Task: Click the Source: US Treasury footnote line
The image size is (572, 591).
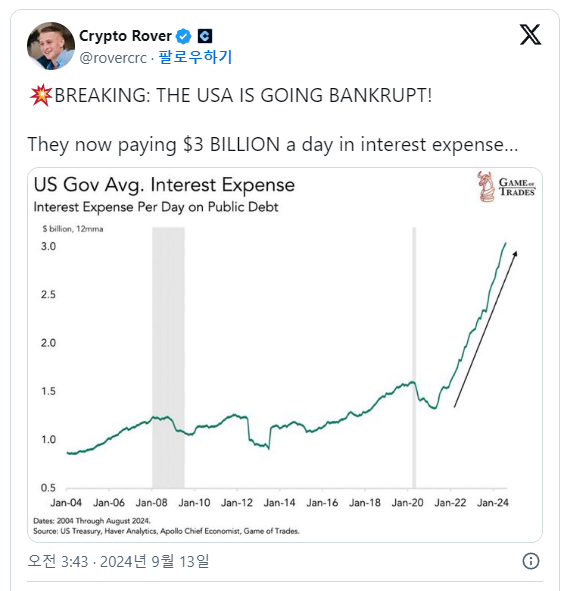Action: tap(166, 531)
